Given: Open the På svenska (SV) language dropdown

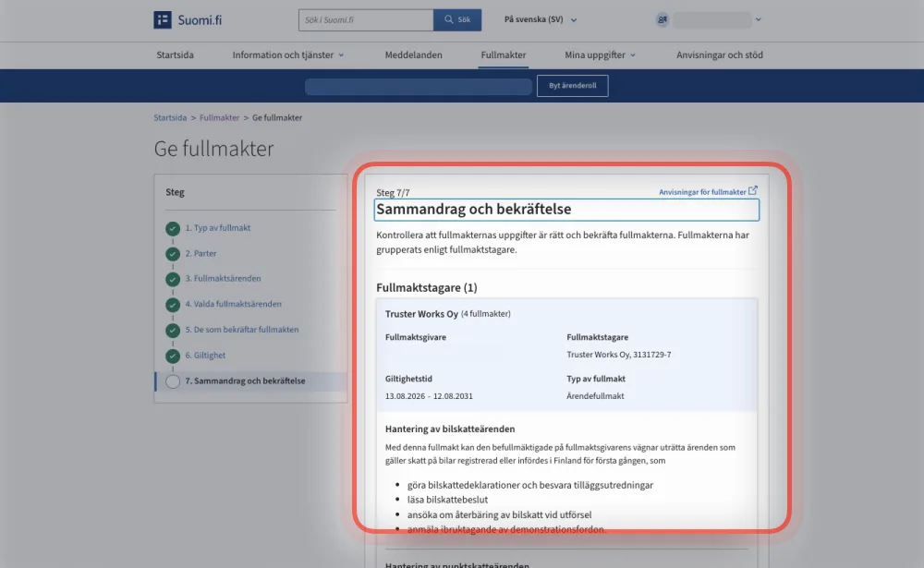Looking at the screenshot, I should click(x=541, y=19).
